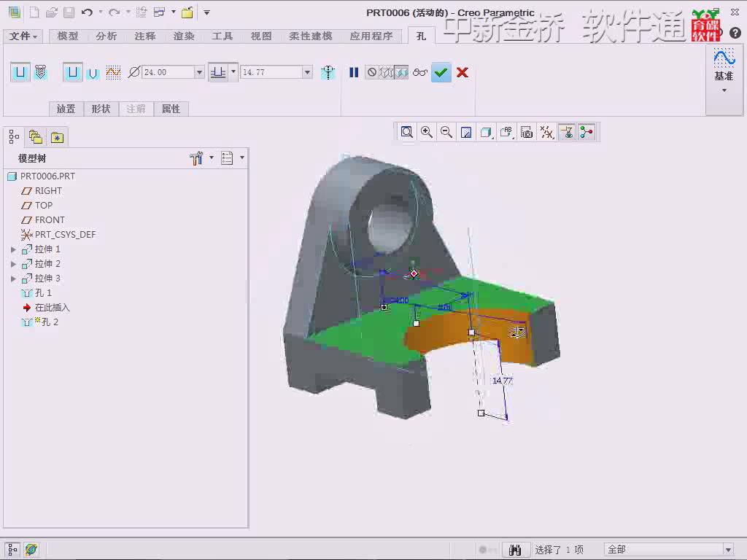This screenshot has width=747, height=560.
Task: Open the 全部 selection filter dropdown
Action: (669, 550)
